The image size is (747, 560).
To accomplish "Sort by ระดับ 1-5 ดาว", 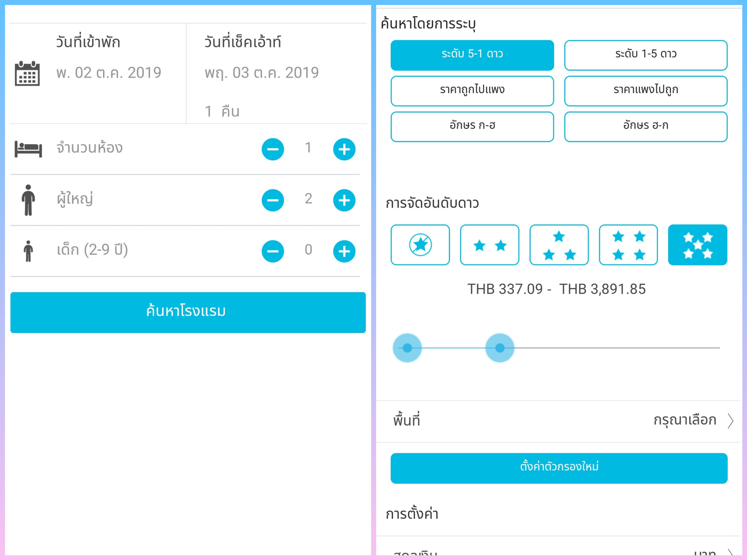I will click(646, 55).
